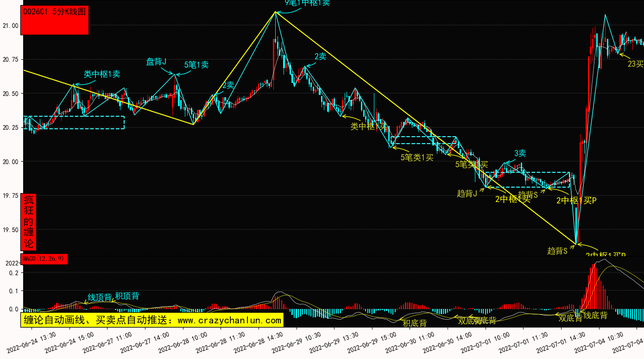The width and height of the screenshot is (644, 359).
Task: Click the 2中枢1买P label beside the dashed box
Action: point(576,201)
